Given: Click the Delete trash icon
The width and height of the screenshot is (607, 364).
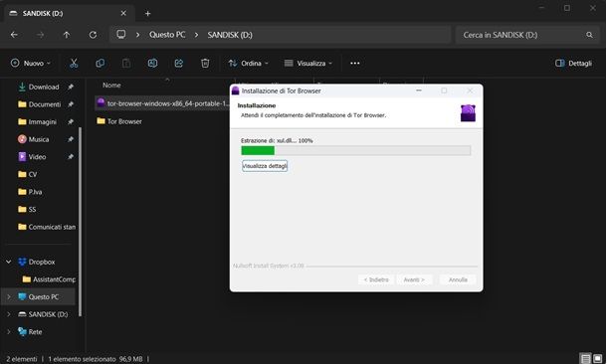Looking at the screenshot, I should click(x=205, y=63).
